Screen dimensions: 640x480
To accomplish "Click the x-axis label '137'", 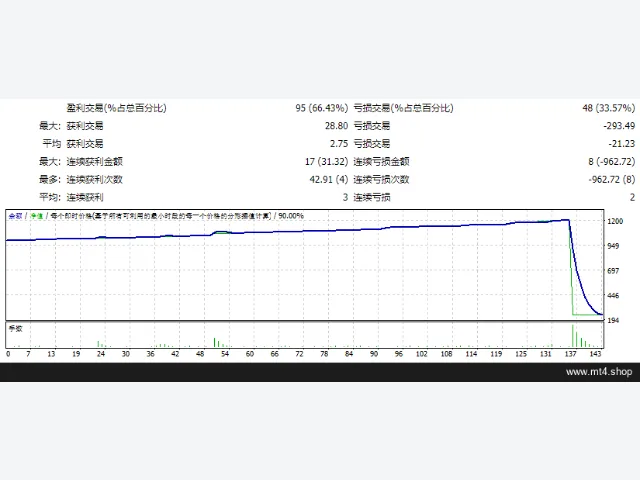I will tap(571, 354).
